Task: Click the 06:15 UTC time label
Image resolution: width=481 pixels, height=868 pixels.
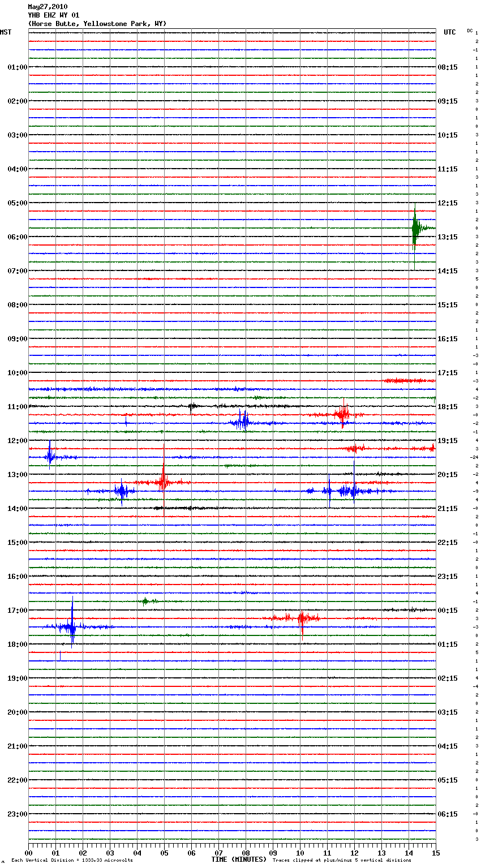Action: click(x=448, y=814)
